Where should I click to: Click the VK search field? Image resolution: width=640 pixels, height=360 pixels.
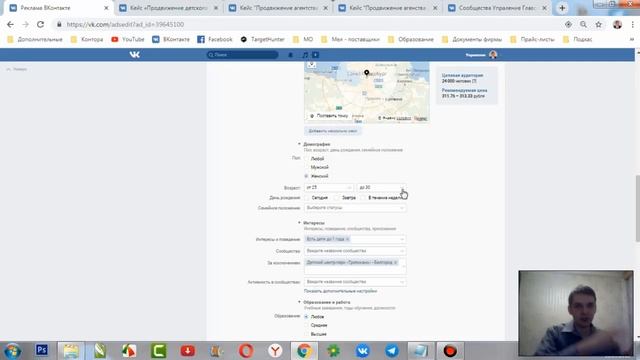[242, 55]
